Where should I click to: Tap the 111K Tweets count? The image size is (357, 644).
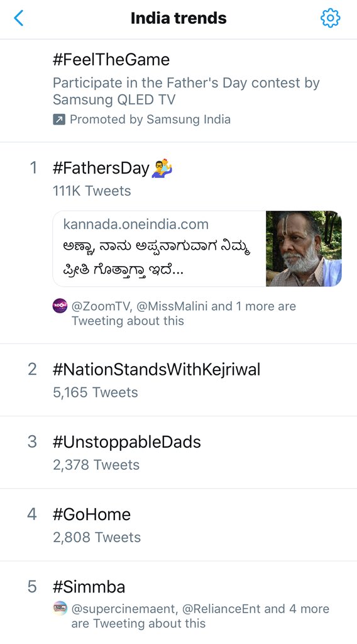click(x=92, y=191)
